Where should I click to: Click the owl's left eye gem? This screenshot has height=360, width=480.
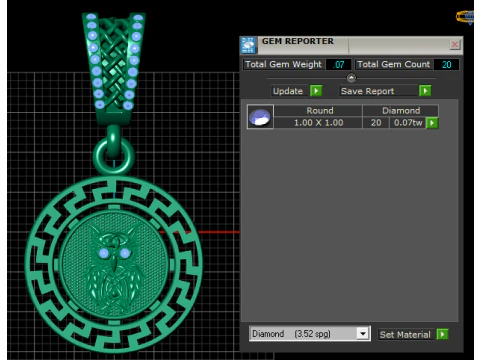[104, 253]
